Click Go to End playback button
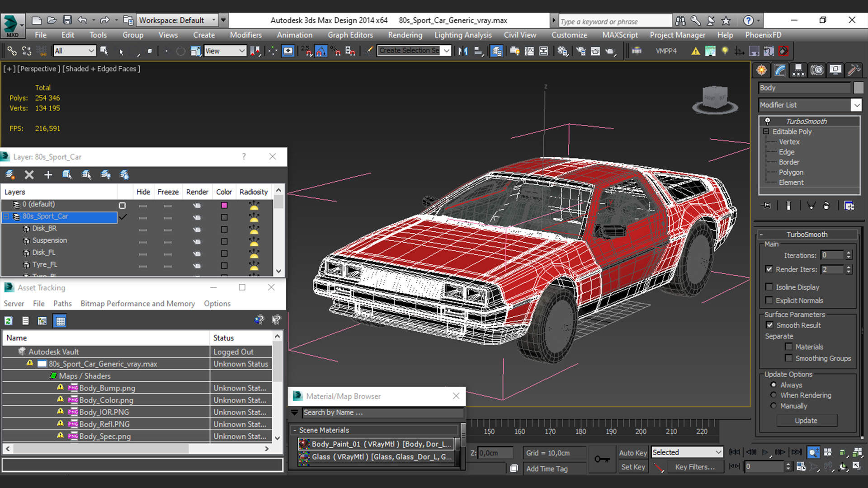This screenshot has width=868, height=488. click(797, 452)
